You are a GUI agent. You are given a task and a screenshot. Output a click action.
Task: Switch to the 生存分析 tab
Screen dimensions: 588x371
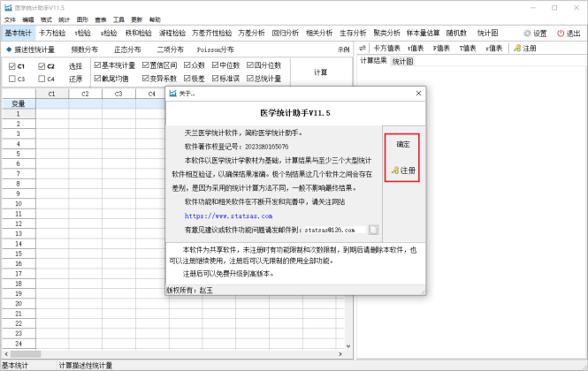[x=353, y=33]
